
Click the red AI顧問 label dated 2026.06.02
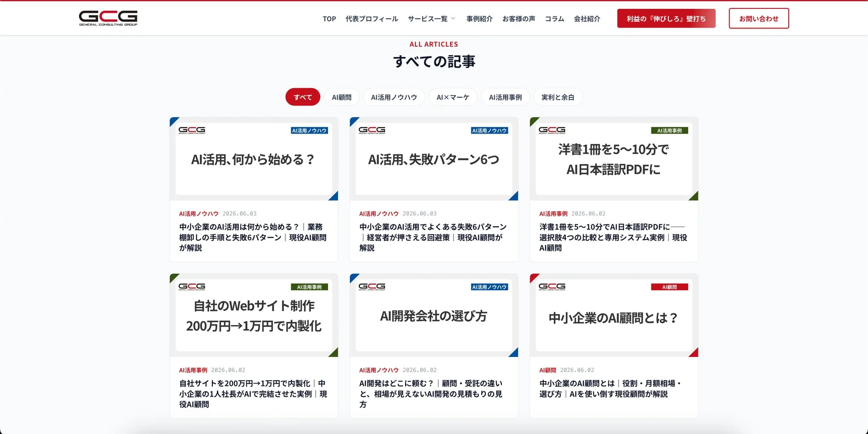coord(548,370)
